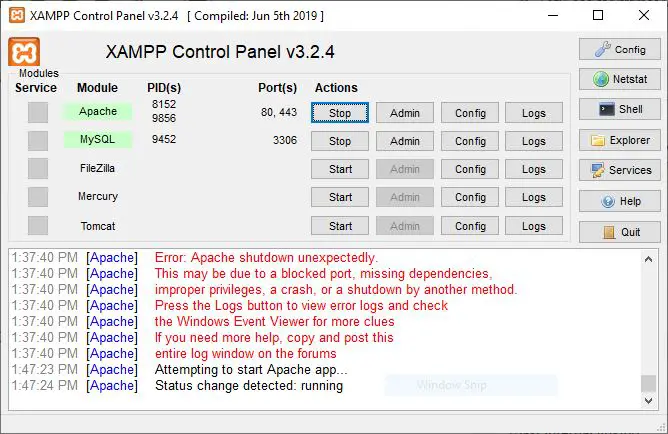Toggle the FileZilla service checkbox
668x434 pixels.
[38, 169]
